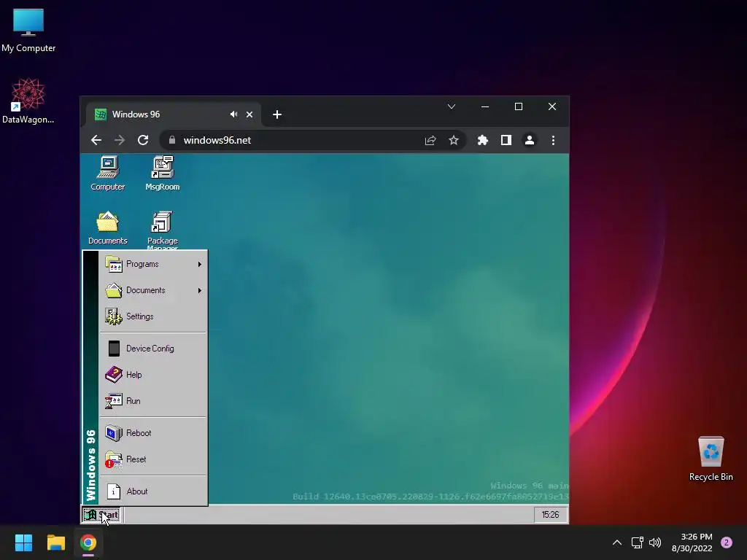This screenshot has width=747, height=560.
Task: Open DataWagon shortcut on host desktop
Action: pos(28,101)
